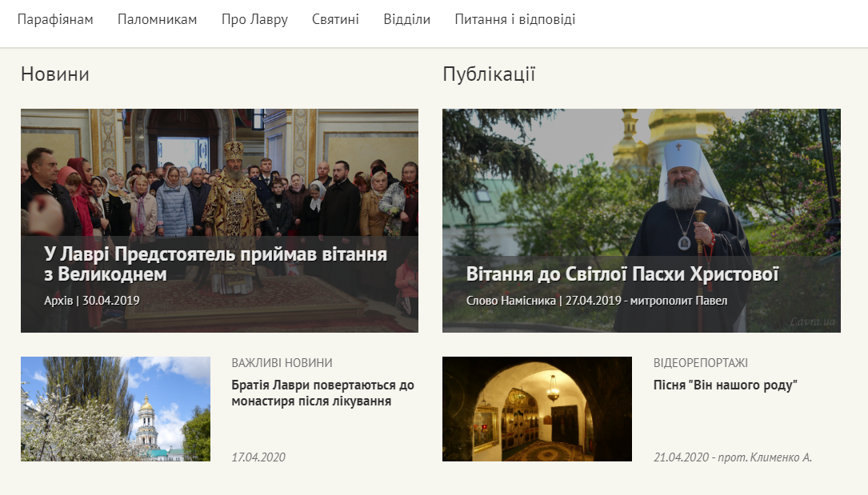Click the Новини section heading

55,74
